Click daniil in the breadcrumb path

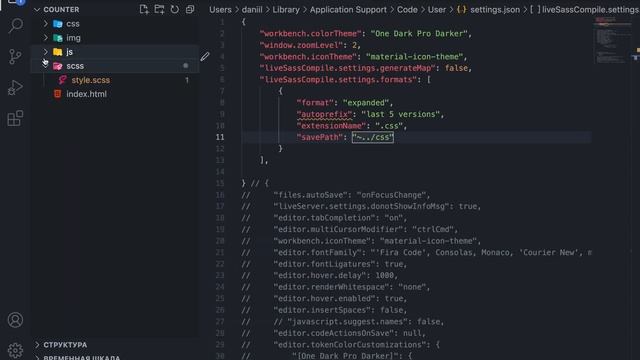coord(252,9)
